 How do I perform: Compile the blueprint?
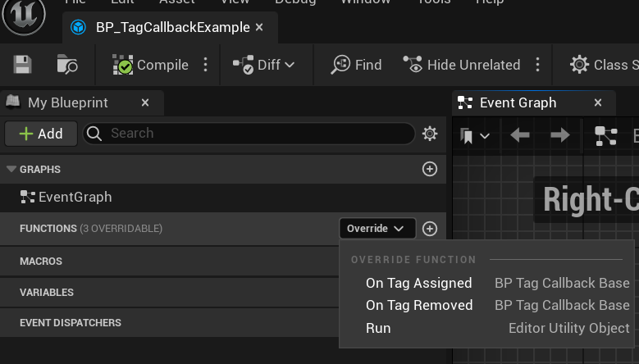(152, 65)
